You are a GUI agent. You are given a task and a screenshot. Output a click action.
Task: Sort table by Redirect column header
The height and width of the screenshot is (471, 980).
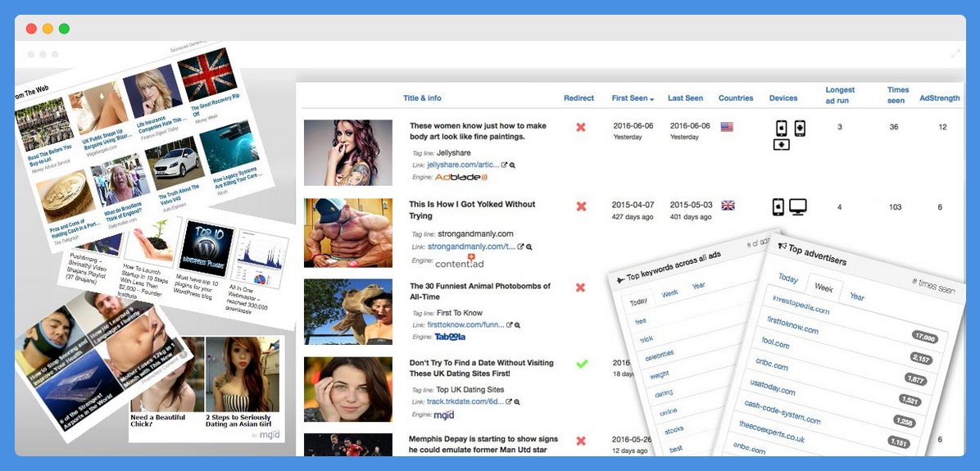[x=578, y=98]
